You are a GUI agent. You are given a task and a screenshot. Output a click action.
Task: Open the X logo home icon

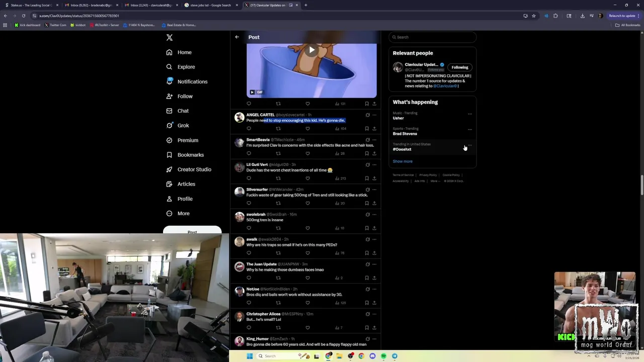pos(170,38)
